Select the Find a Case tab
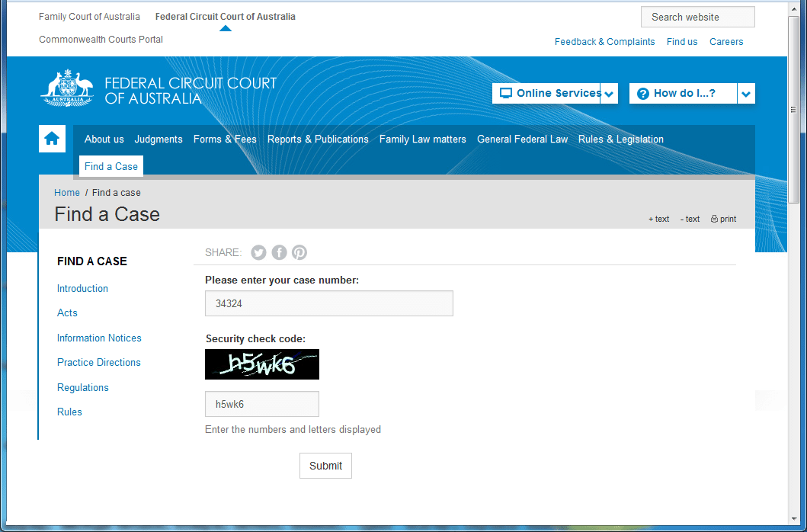The height and width of the screenshot is (532, 807). click(111, 166)
